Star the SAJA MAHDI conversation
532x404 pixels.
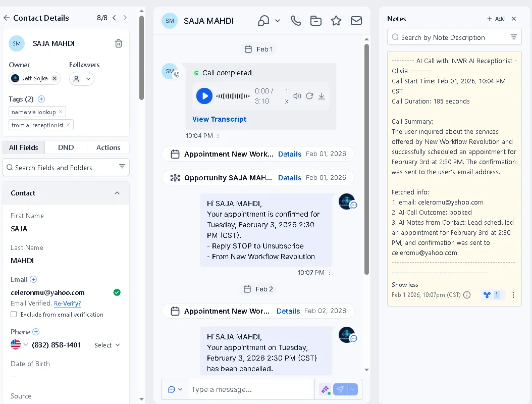coord(336,21)
